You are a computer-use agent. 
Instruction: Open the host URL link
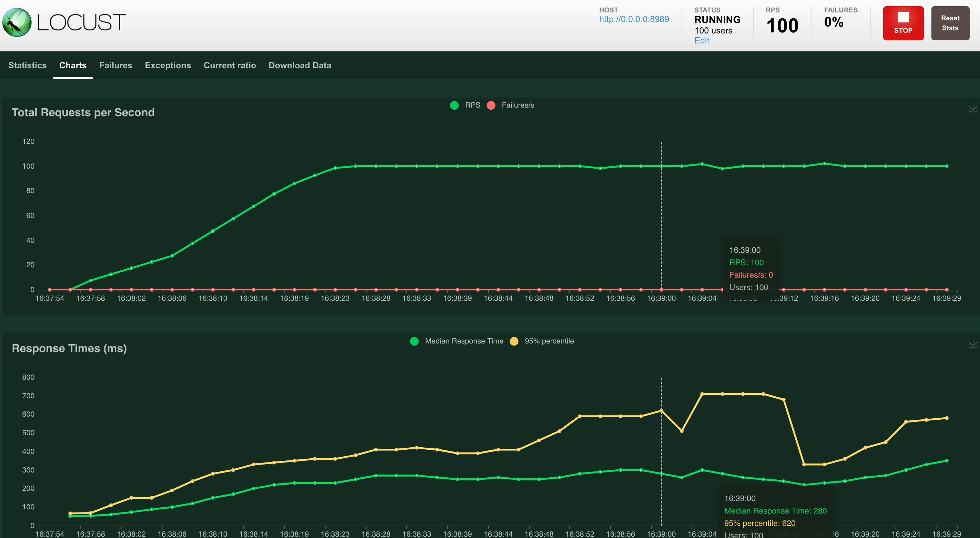[634, 19]
